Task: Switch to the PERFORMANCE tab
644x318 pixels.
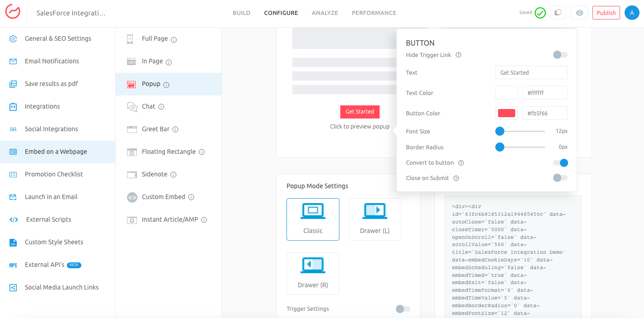Action: [374, 13]
